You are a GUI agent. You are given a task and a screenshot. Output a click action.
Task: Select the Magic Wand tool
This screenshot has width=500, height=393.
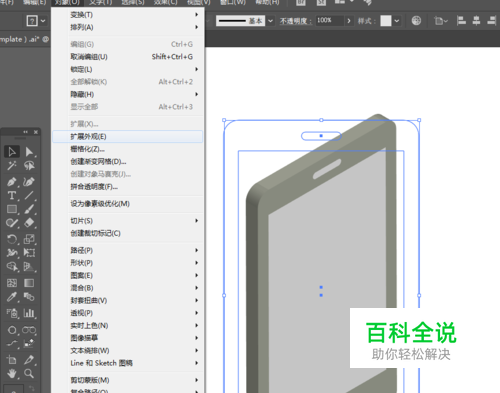click(12, 165)
